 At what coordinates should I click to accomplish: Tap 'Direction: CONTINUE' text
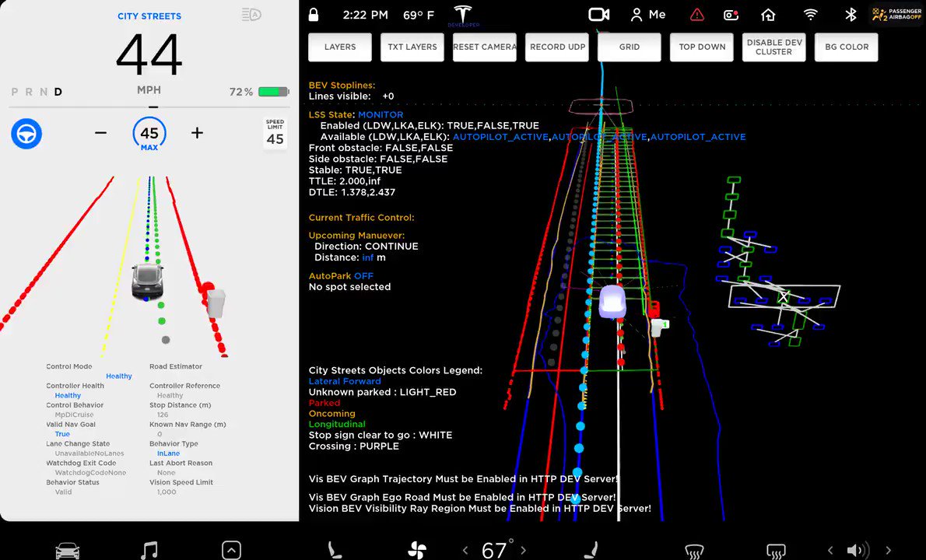click(367, 246)
